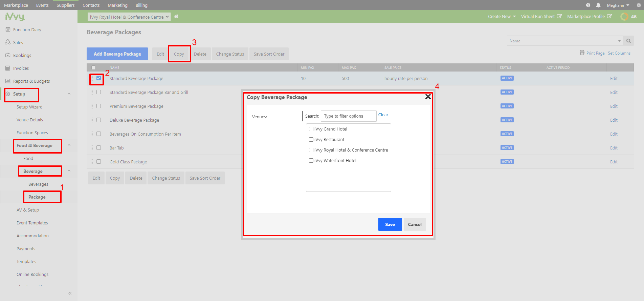Grab drag handle of Standard Beverage Package Bar and Grill
Image resolution: width=644 pixels, height=301 pixels.
(91, 92)
